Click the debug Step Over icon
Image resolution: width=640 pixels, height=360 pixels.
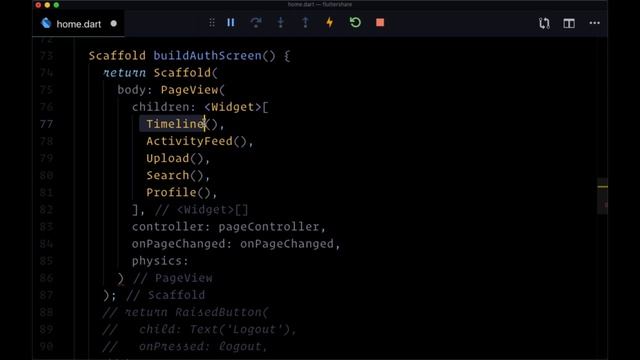[x=256, y=23]
